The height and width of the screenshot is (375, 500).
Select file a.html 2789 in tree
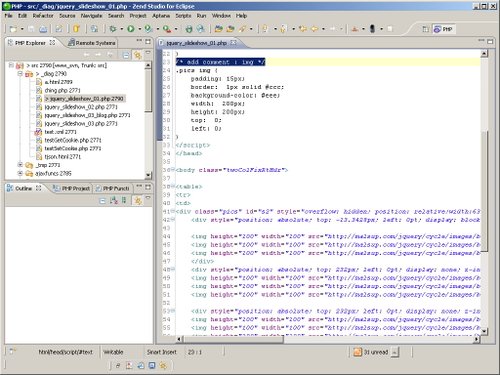click(54, 82)
